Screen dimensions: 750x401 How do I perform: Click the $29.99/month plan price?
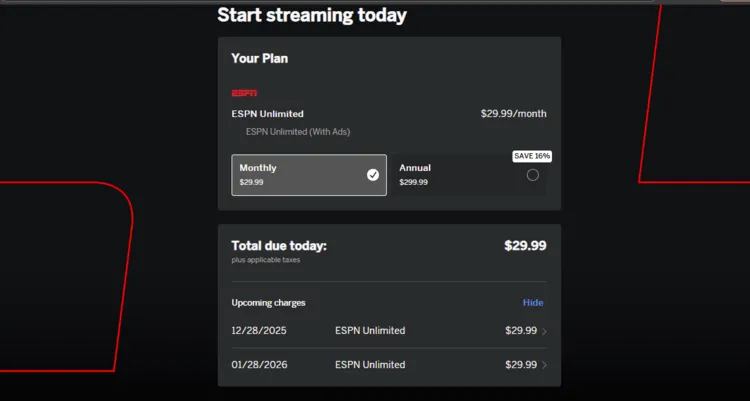pyautogui.click(x=513, y=114)
